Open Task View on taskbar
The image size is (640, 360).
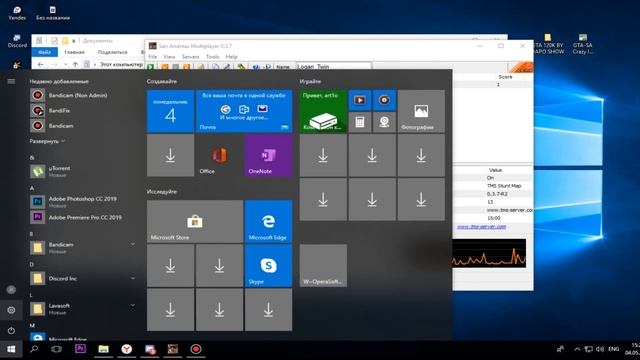point(57,349)
